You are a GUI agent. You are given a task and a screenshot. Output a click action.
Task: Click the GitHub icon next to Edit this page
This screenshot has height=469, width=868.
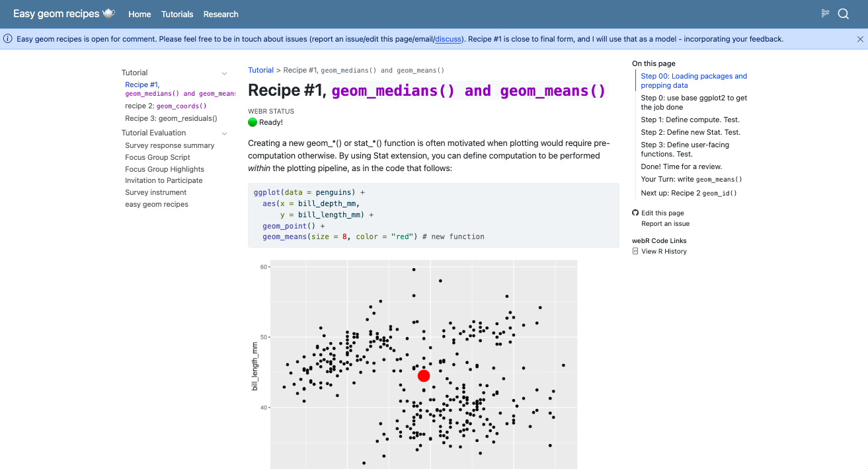pos(635,213)
